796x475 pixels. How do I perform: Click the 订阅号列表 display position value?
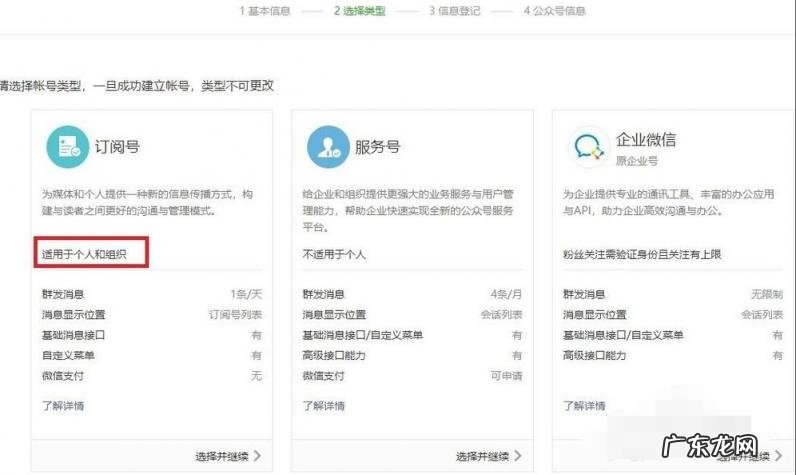click(236, 315)
